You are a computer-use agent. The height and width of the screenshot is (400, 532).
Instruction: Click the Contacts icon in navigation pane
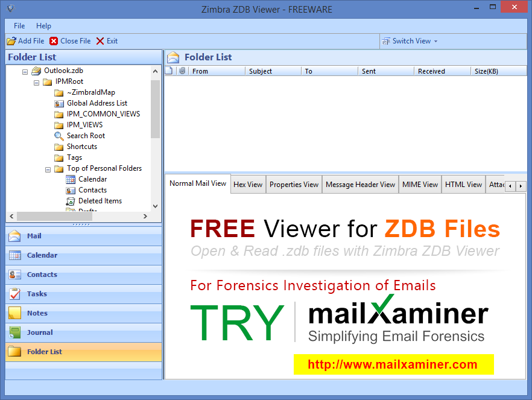[15, 275]
